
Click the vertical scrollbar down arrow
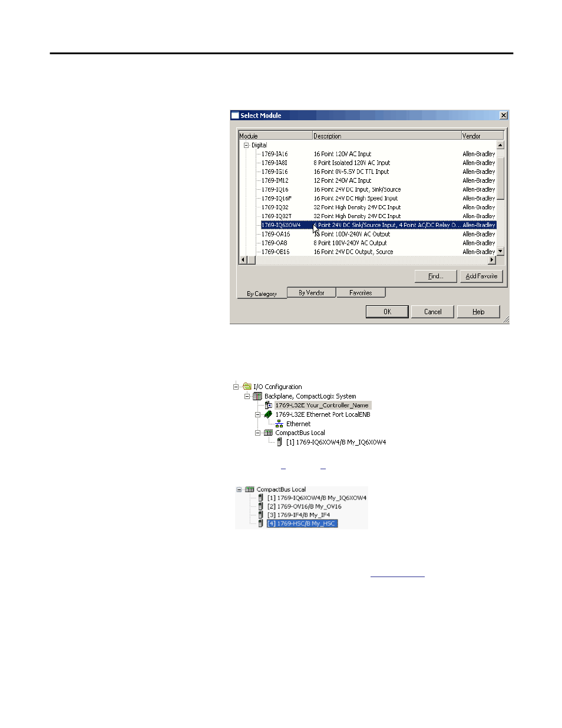point(500,251)
